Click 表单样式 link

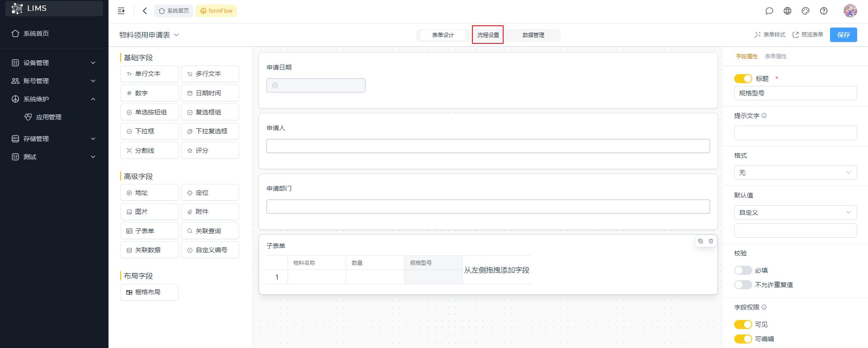(x=770, y=35)
